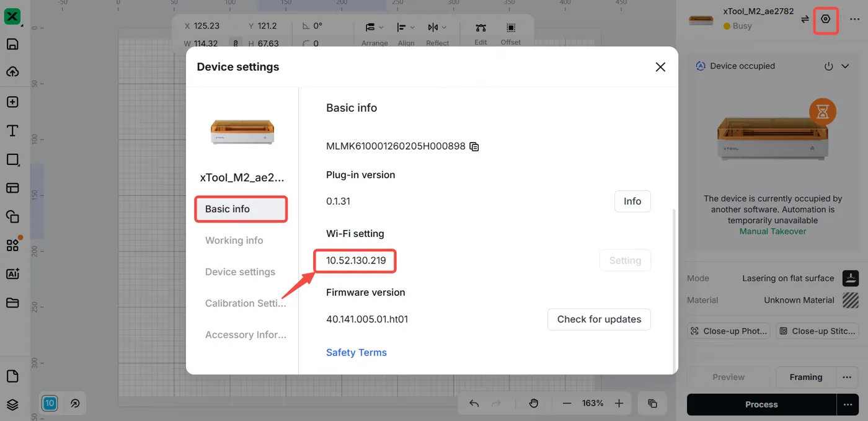Open the three-dot menu next to device name
This screenshot has height=421, width=868.
coord(854,19)
